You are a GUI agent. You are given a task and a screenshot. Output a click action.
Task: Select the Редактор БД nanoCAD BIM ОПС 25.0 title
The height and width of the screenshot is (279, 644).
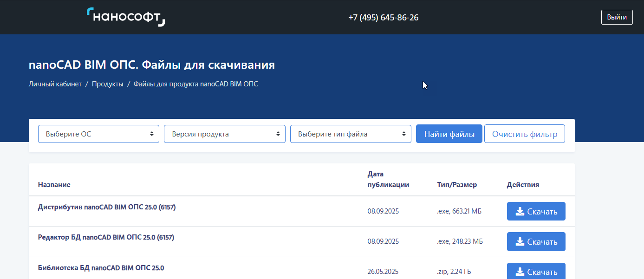[x=106, y=238]
